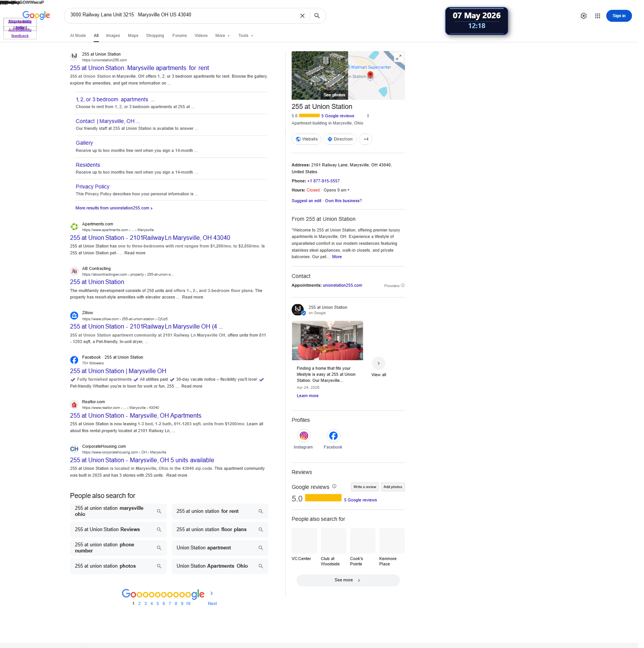This screenshot has height=648, width=644.
Task: Open the unionstation255.com appointments link
Action: click(x=343, y=286)
